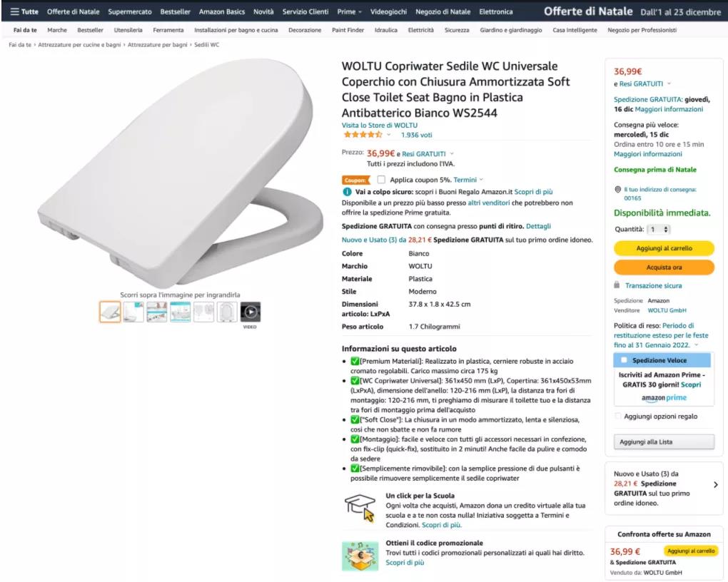Click the graduation cap school icon
The height and width of the screenshot is (582, 728).
(x=360, y=508)
